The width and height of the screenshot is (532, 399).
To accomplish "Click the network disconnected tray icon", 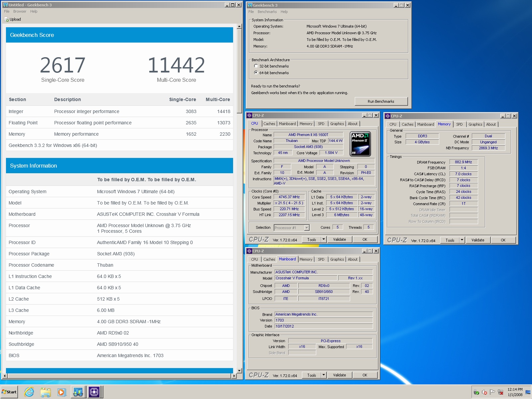I will [x=500, y=392].
